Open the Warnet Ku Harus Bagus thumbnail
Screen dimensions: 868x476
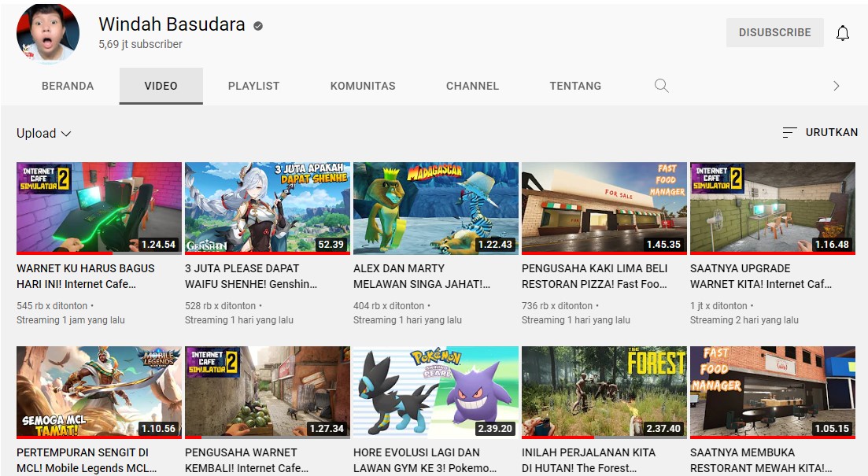coord(99,208)
